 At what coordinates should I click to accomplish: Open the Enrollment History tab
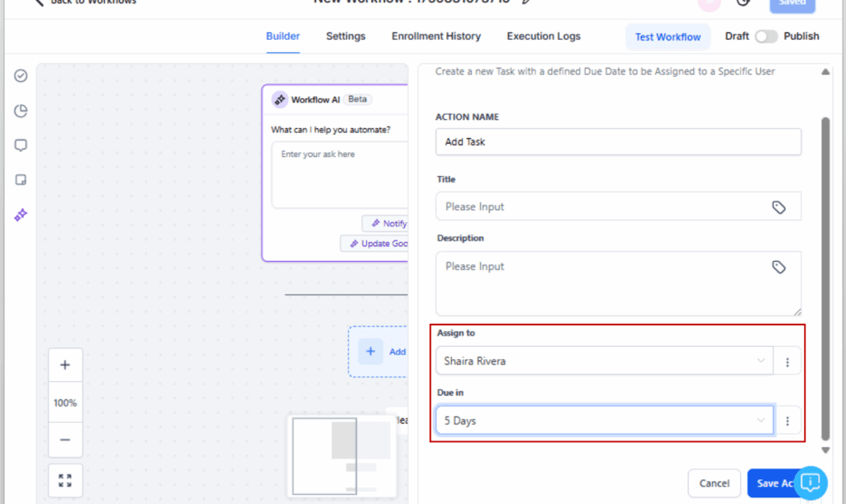click(x=436, y=36)
